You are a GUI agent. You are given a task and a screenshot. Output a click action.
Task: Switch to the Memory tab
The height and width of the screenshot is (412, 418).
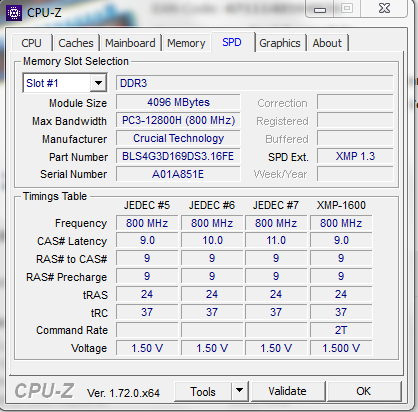click(x=186, y=43)
